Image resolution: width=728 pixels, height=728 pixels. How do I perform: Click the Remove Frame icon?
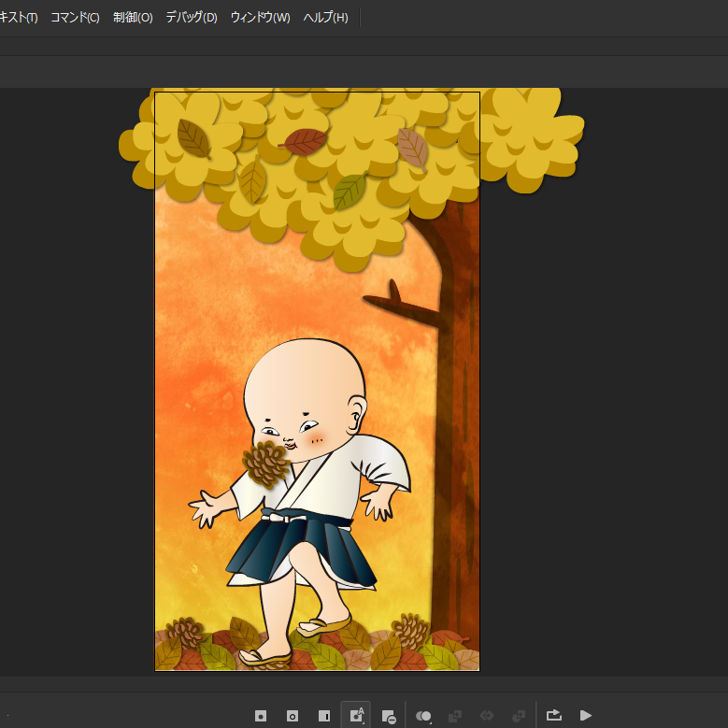point(389,716)
